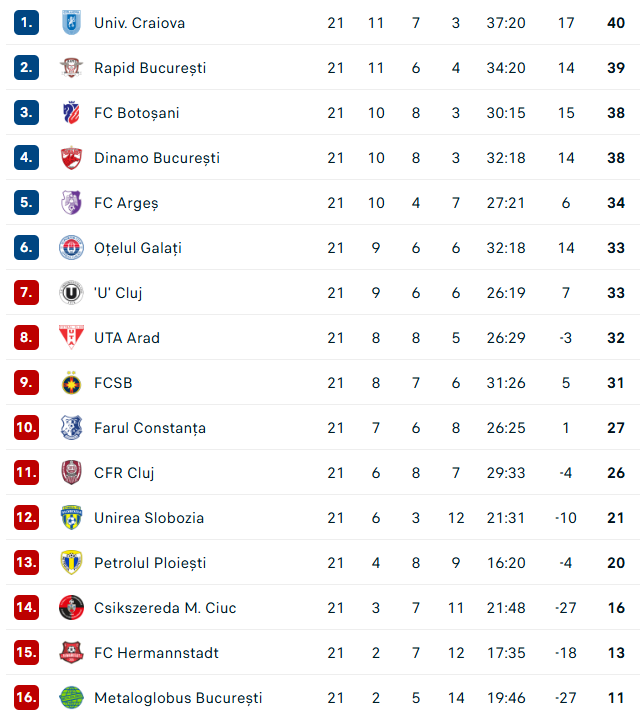Select the FC Hermannstadt team name

click(x=156, y=653)
